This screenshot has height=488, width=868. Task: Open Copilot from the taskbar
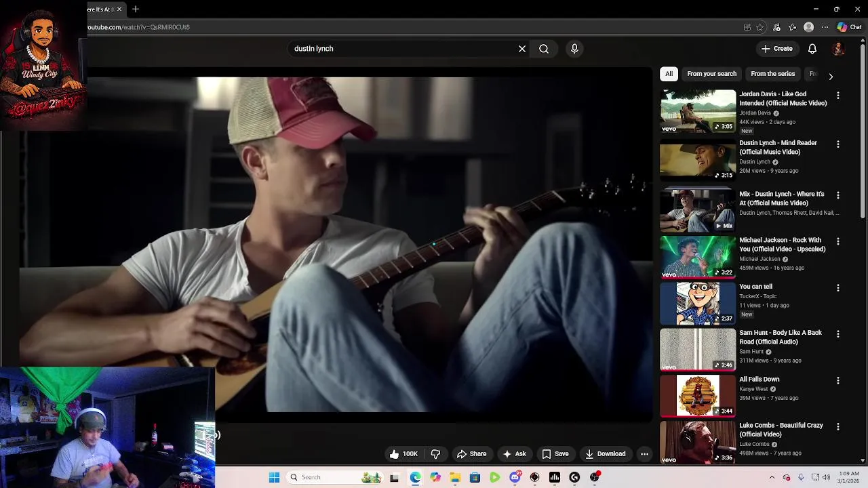click(x=435, y=477)
